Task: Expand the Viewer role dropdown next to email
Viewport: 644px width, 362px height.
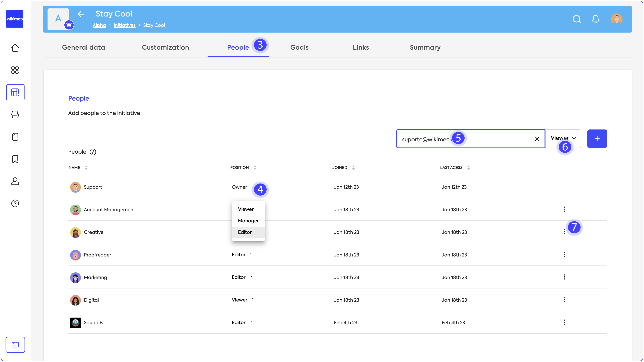Action: click(563, 138)
